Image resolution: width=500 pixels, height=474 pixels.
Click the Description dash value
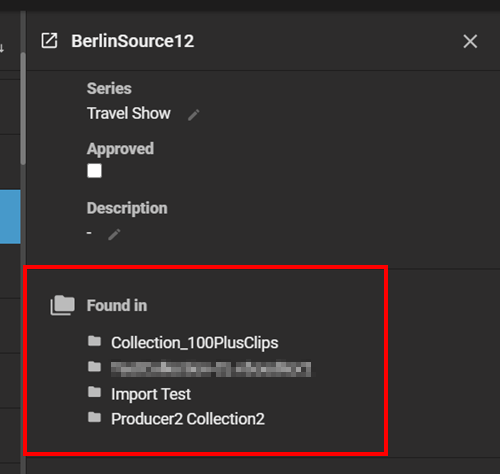pos(89,233)
